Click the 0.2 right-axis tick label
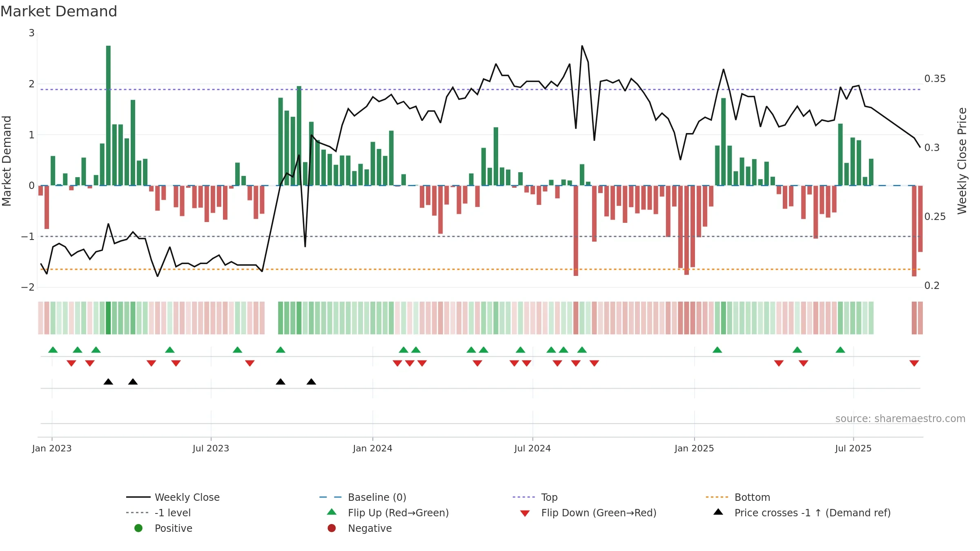 [932, 286]
